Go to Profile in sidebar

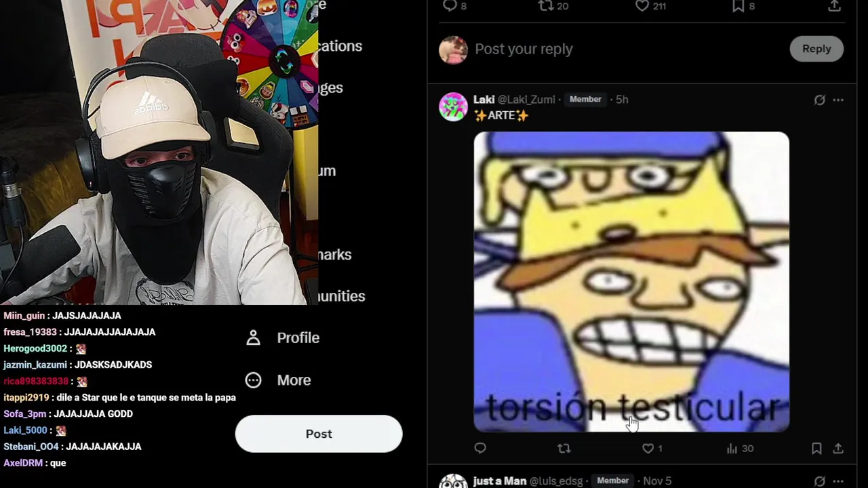[x=282, y=338]
